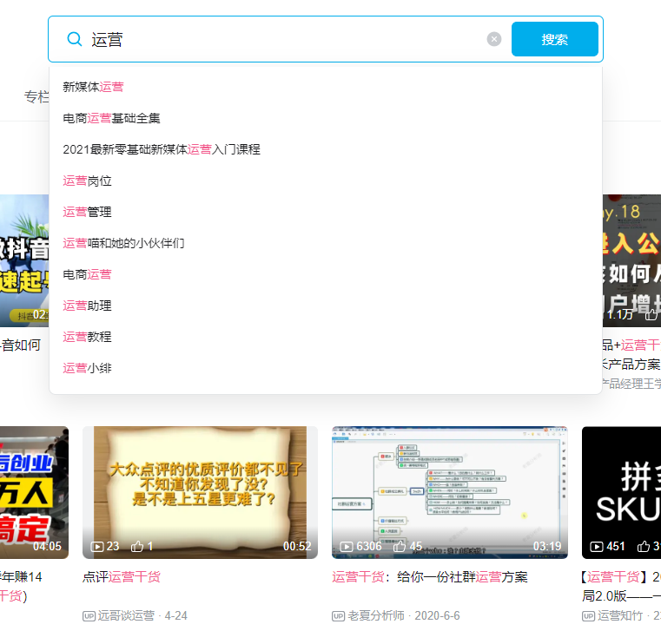
Task: Click the 00:52 duration label
Action: point(297,546)
